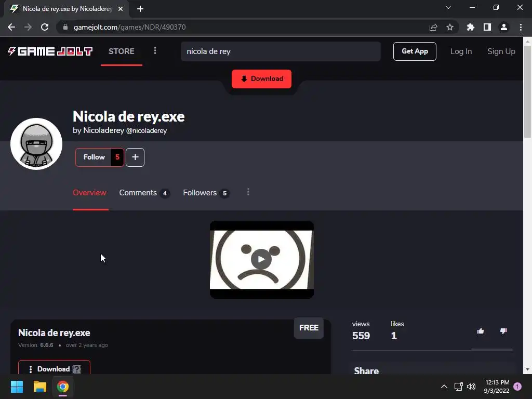The height and width of the screenshot is (399, 532).
Task: Select the Overview tab
Action: [x=89, y=193]
